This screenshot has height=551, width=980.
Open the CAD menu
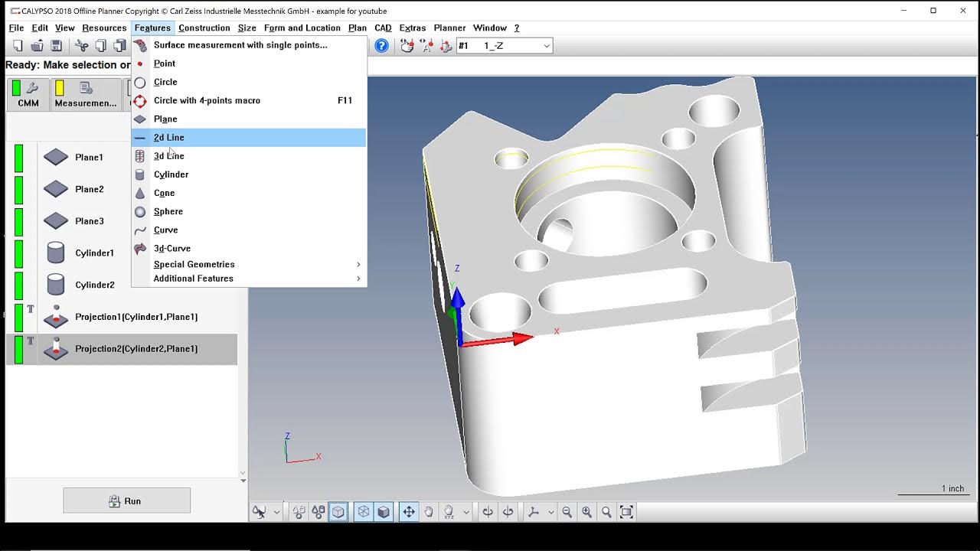coord(383,28)
